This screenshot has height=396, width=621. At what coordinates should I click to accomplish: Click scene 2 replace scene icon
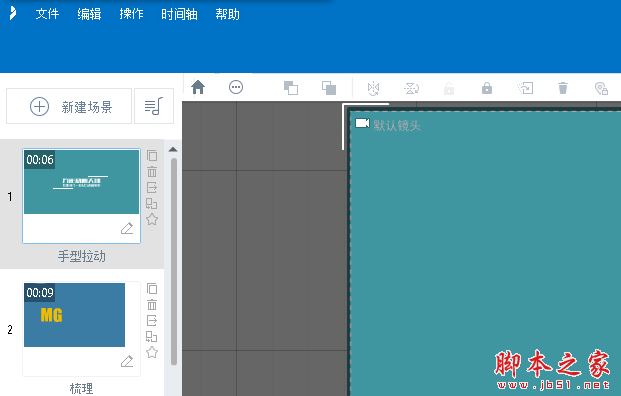[151, 337]
